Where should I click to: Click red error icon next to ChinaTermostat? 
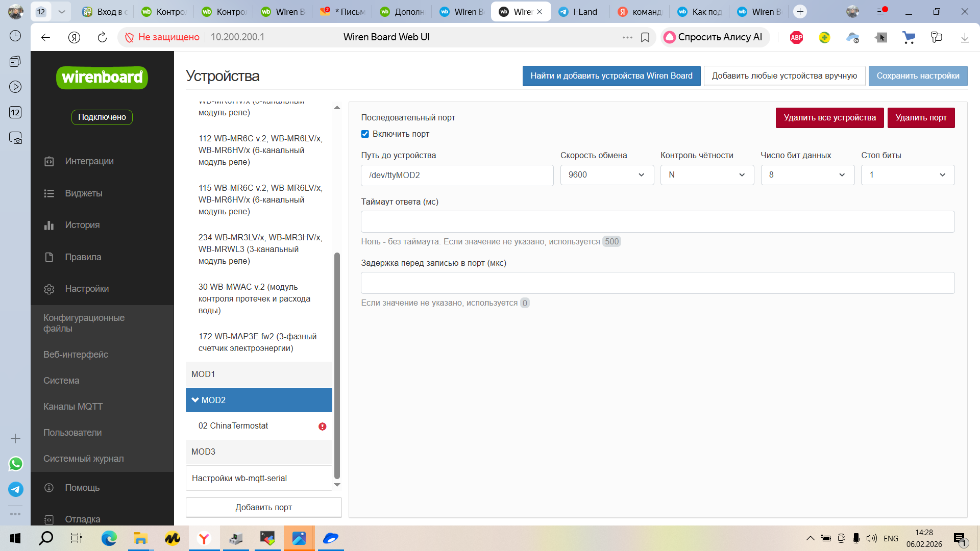(322, 427)
